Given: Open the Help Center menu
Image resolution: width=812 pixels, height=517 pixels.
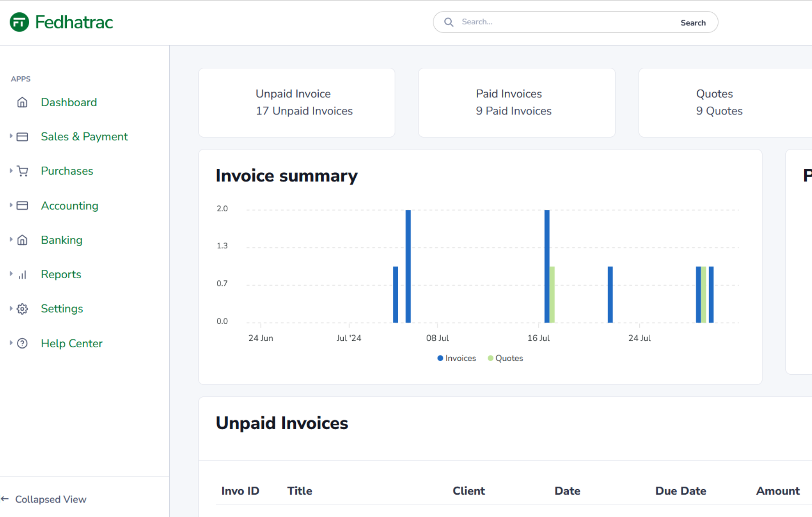Looking at the screenshot, I should pyautogui.click(x=71, y=344).
